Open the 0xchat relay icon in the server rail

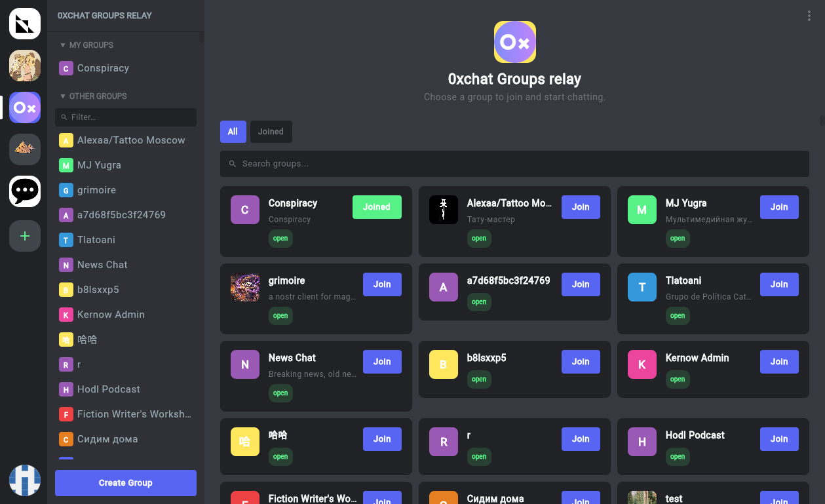(25, 107)
